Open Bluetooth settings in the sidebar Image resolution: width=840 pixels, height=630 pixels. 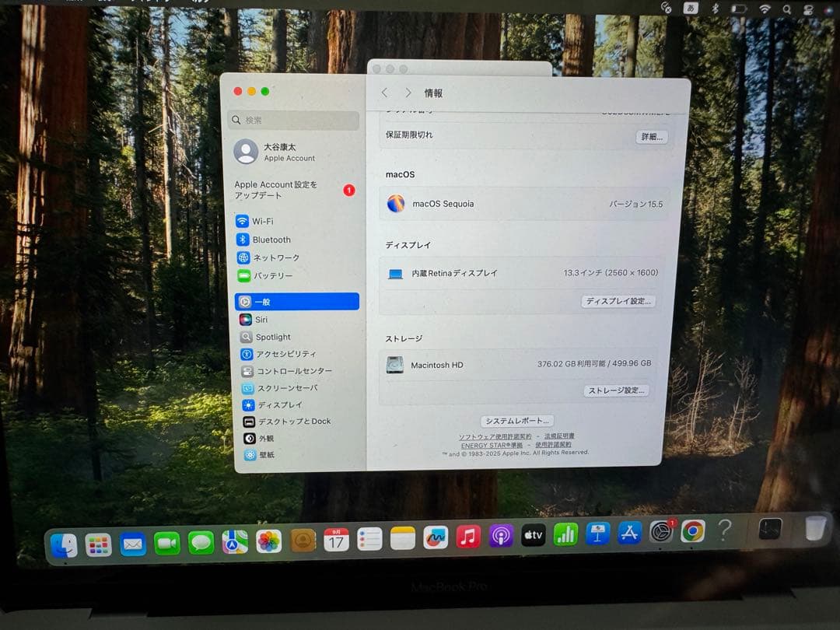271,240
